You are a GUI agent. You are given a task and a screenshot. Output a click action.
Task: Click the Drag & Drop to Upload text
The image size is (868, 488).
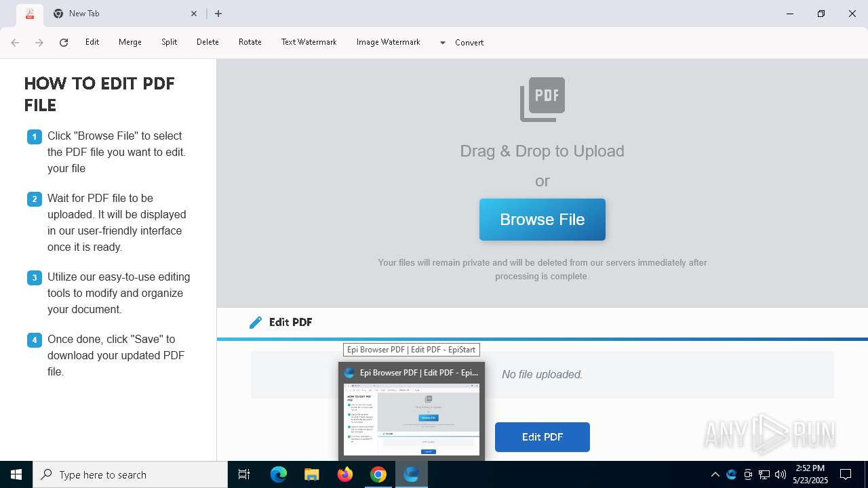tap(542, 151)
